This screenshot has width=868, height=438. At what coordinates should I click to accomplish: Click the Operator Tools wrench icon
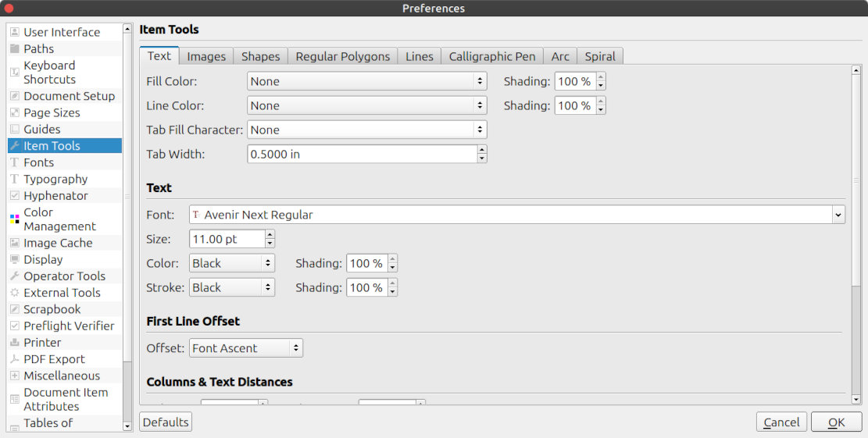(x=15, y=276)
